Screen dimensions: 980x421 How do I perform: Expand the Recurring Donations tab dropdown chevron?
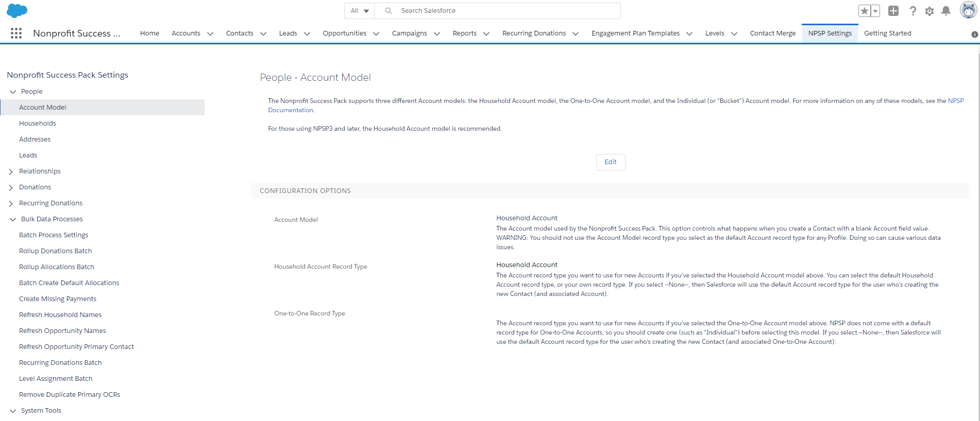click(x=576, y=34)
